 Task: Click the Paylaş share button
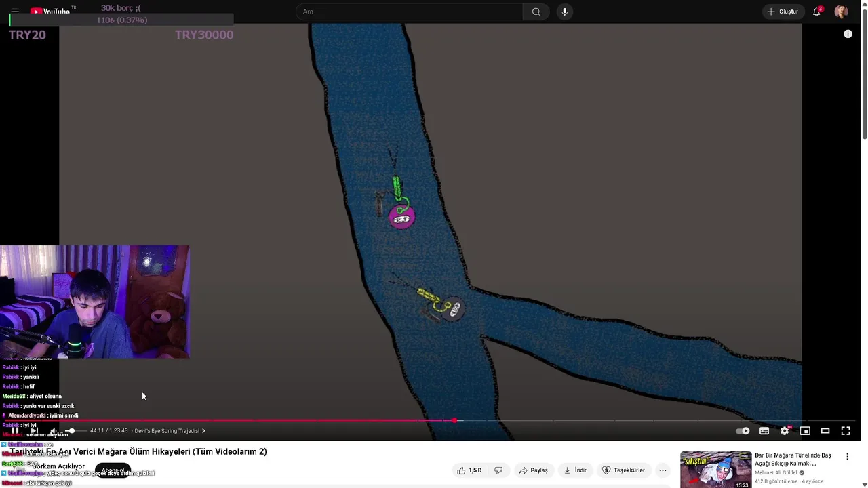click(x=533, y=470)
